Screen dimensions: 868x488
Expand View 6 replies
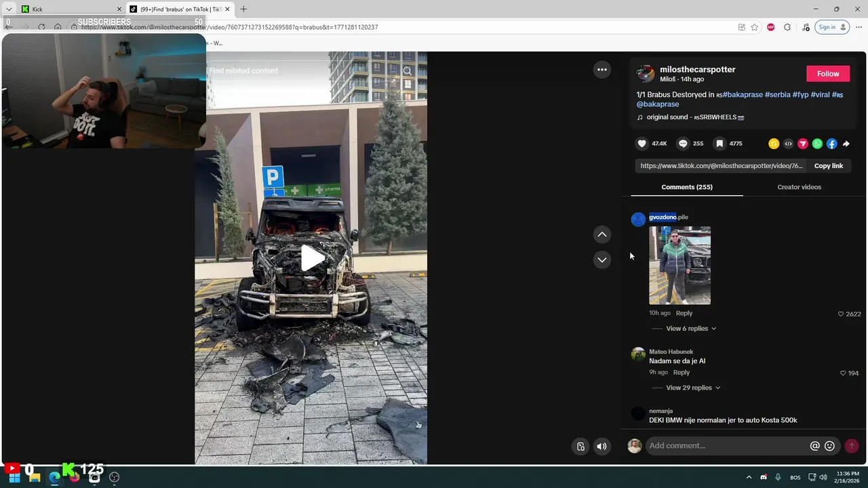(x=690, y=328)
